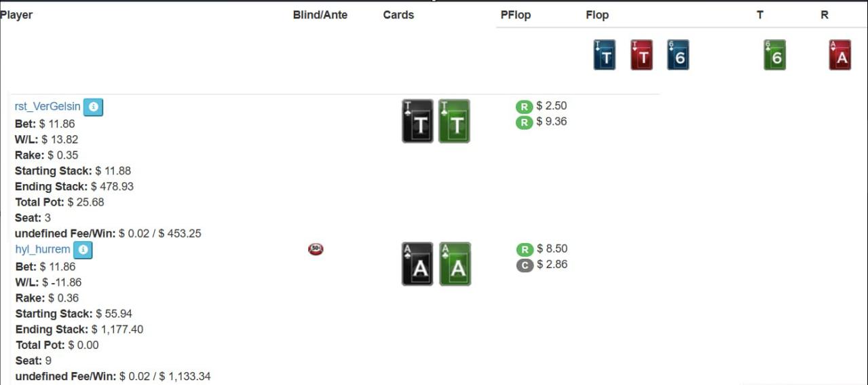Viewport: 868px width, 385px height.
Task: Click the Blind/Ante column header
Action: [320, 15]
